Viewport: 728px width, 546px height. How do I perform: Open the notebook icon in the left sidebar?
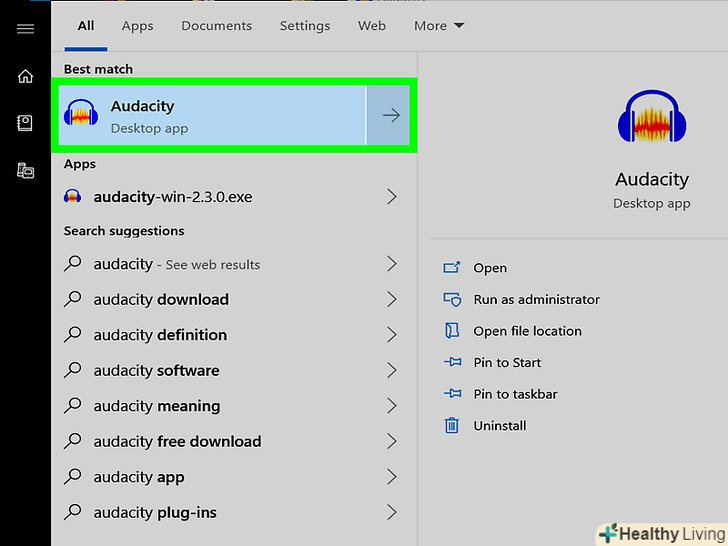click(x=25, y=123)
